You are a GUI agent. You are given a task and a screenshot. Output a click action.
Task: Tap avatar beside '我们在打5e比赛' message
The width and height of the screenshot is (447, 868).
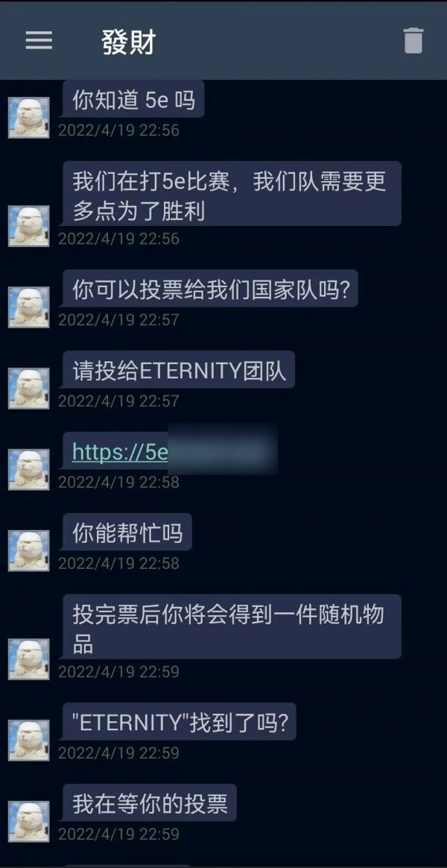(29, 226)
